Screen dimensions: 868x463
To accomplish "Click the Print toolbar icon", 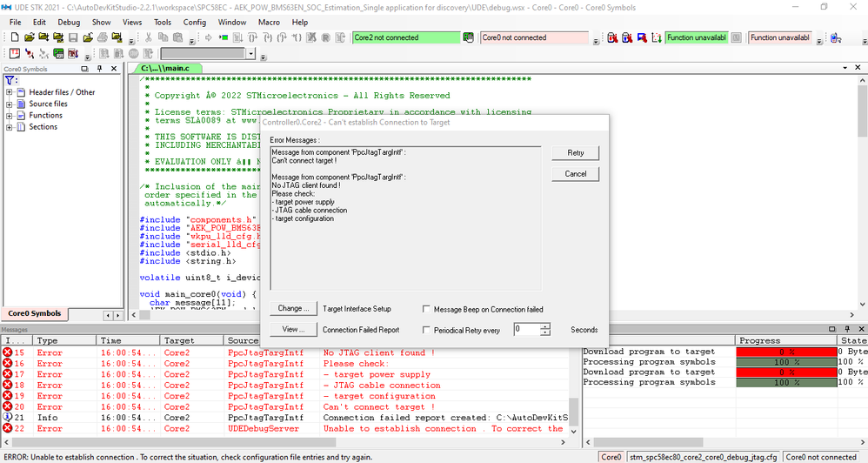I will [x=103, y=37].
